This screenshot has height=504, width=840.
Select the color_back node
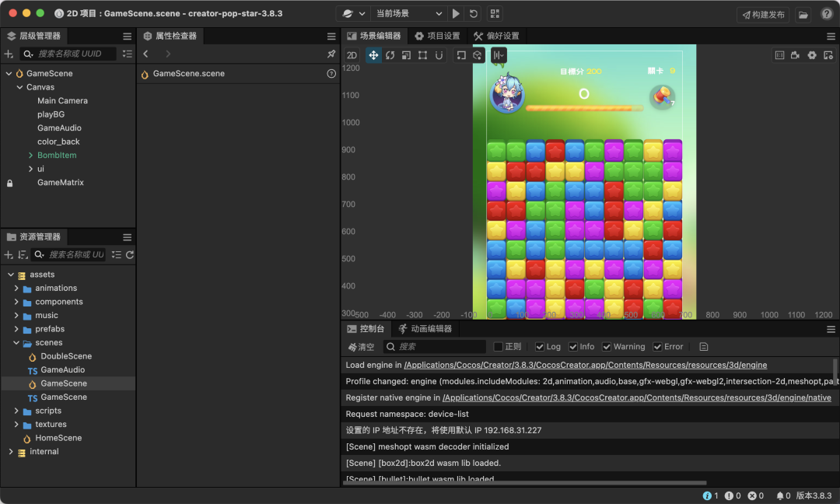pos(58,142)
